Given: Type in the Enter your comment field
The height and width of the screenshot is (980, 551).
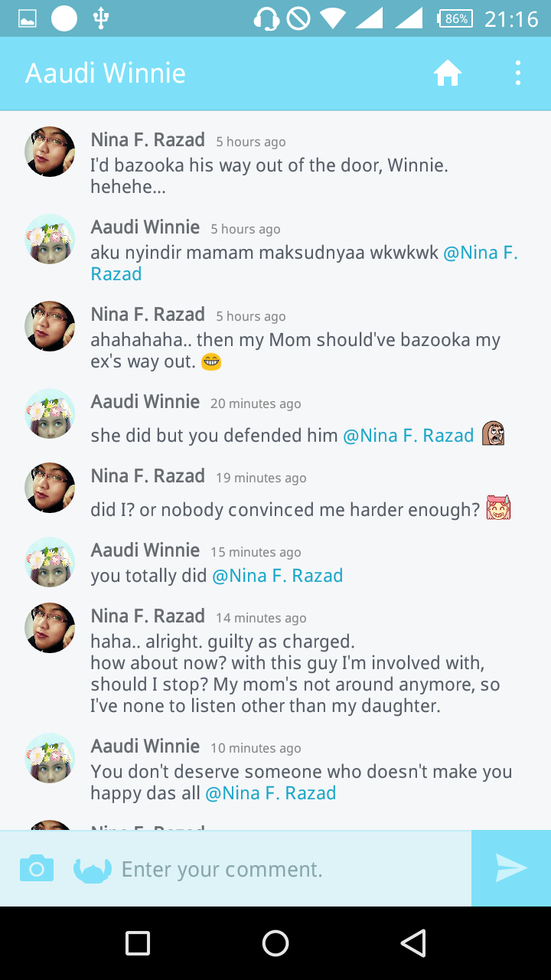Looking at the screenshot, I should tap(291, 869).
